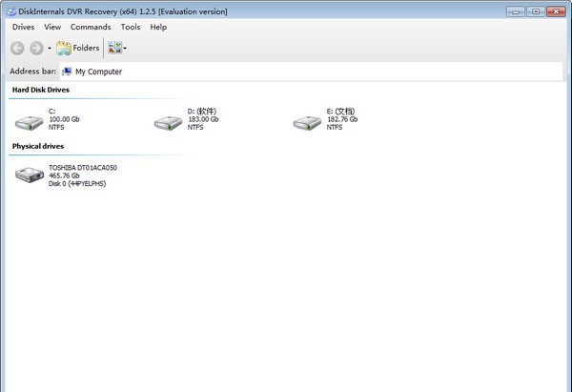572x392 pixels.
Task: Select the C: drive icon
Action: [x=30, y=123]
